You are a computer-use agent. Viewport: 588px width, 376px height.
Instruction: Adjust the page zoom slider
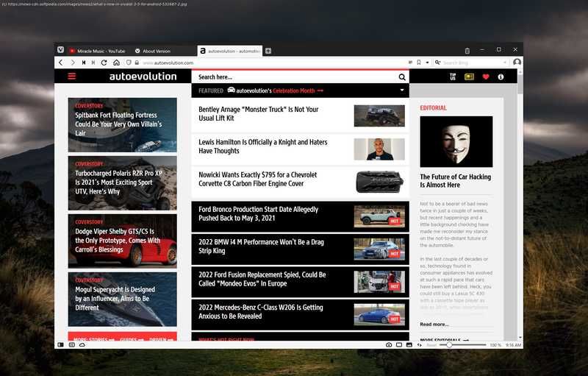coord(449,344)
